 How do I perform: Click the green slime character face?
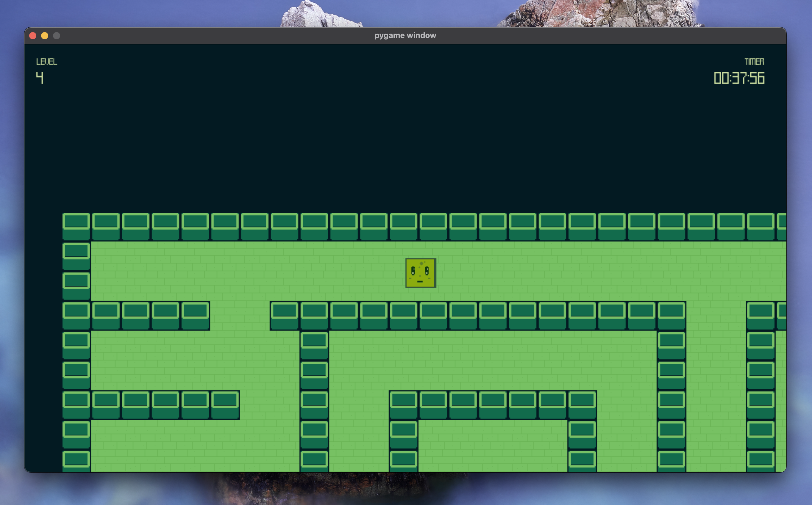pos(421,273)
